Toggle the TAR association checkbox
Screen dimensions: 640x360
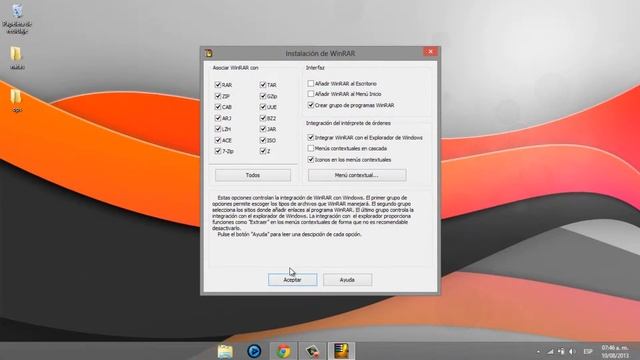click(263, 85)
